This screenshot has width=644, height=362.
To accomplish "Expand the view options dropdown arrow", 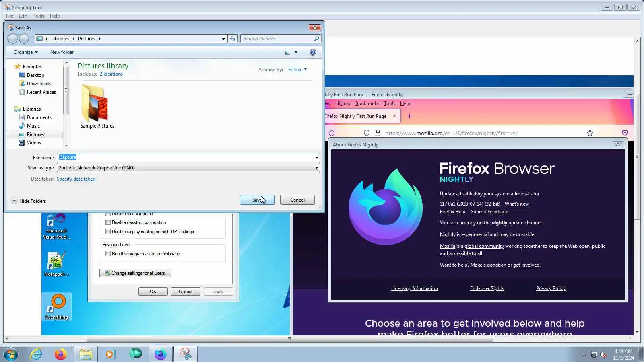I will tap(296, 52).
